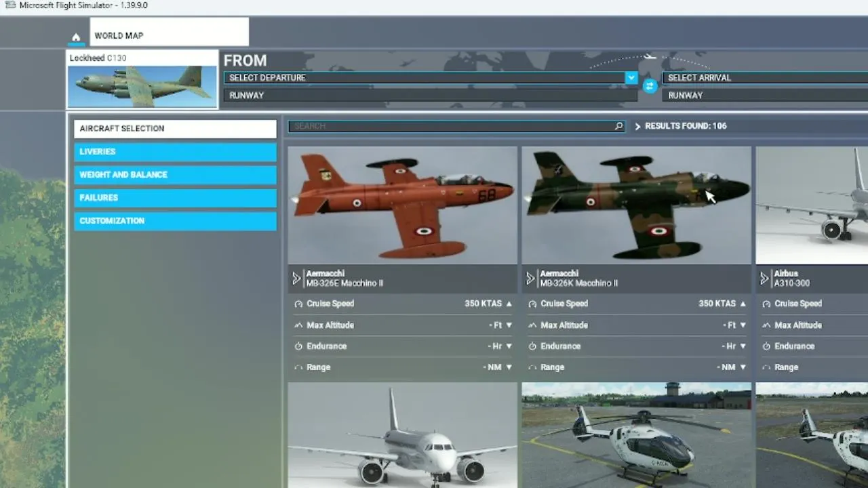Click the 350 KTAS up arrow on MB-326E card
The height and width of the screenshot is (488, 868).
pyautogui.click(x=509, y=304)
